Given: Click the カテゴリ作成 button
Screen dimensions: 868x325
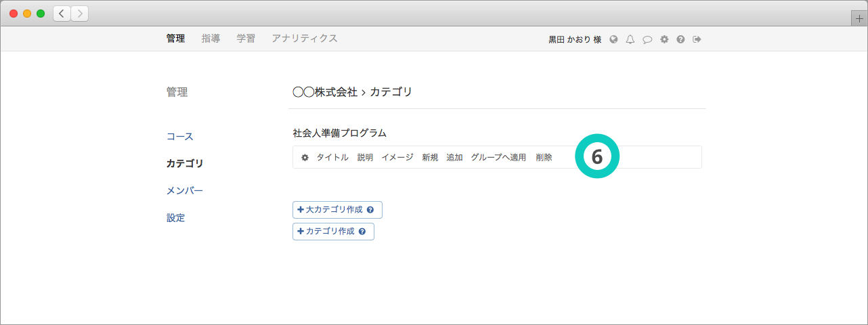Looking at the screenshot, I should coord(326,232).
